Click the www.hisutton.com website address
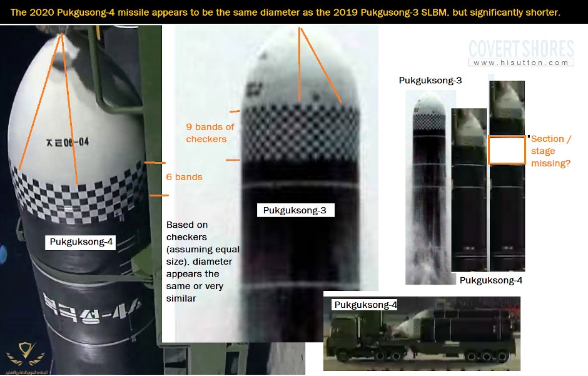 tap(521, 63)
